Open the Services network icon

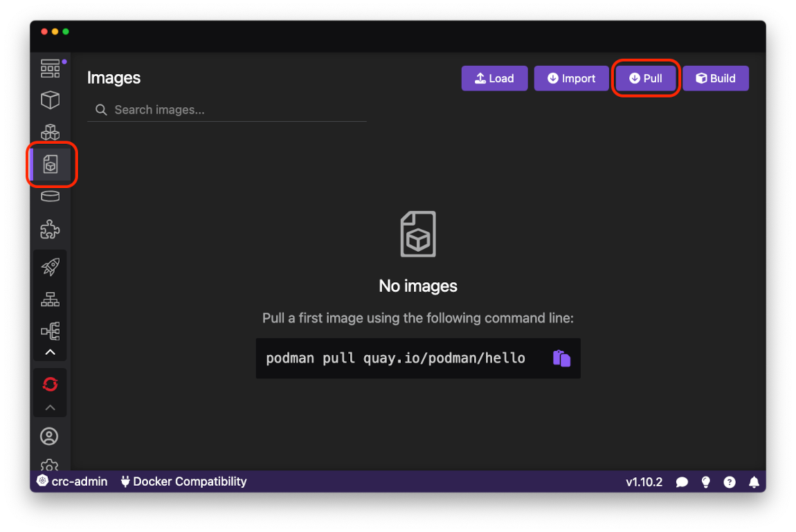point(50,300)
